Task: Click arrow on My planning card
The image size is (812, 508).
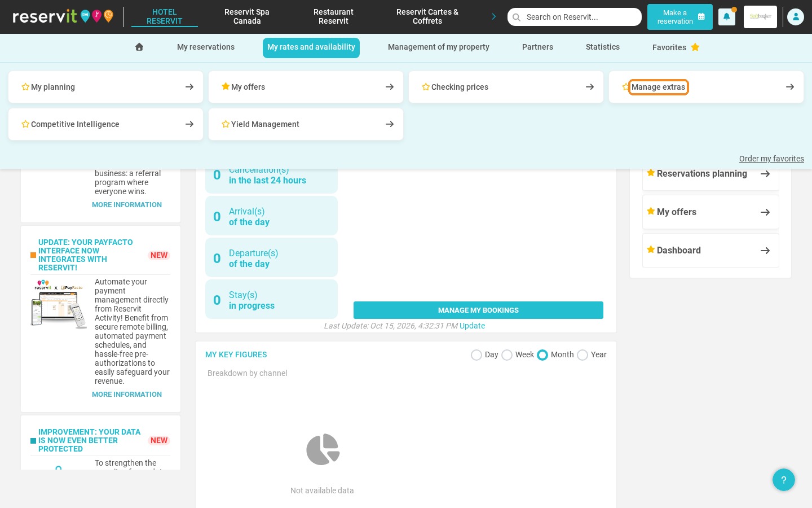Action: coord(189,87)
